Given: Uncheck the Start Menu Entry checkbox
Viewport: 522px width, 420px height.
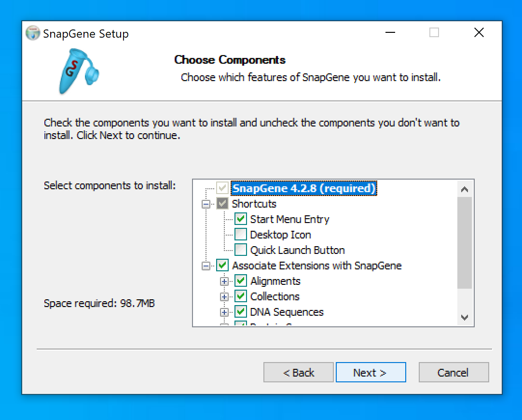Looking at the screenshot, I should (241, 219).
